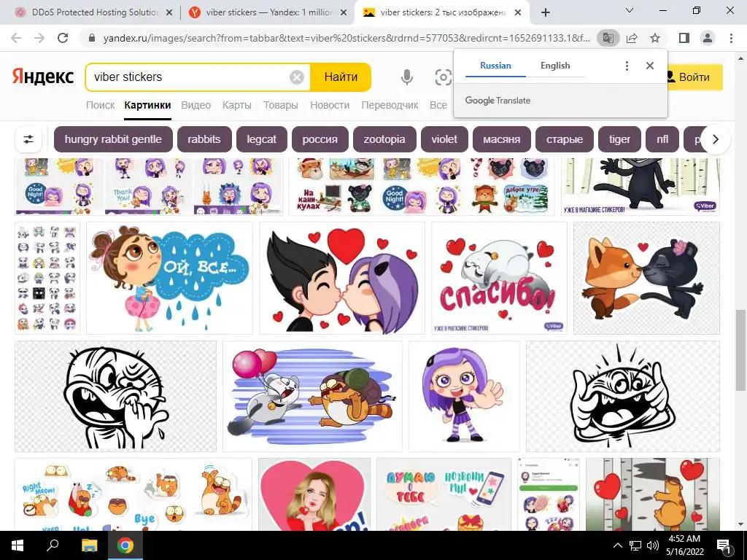Screen dimensions: 747x560
Task: Select the 'россия' suggestion chip
Action: click(320, 139)
